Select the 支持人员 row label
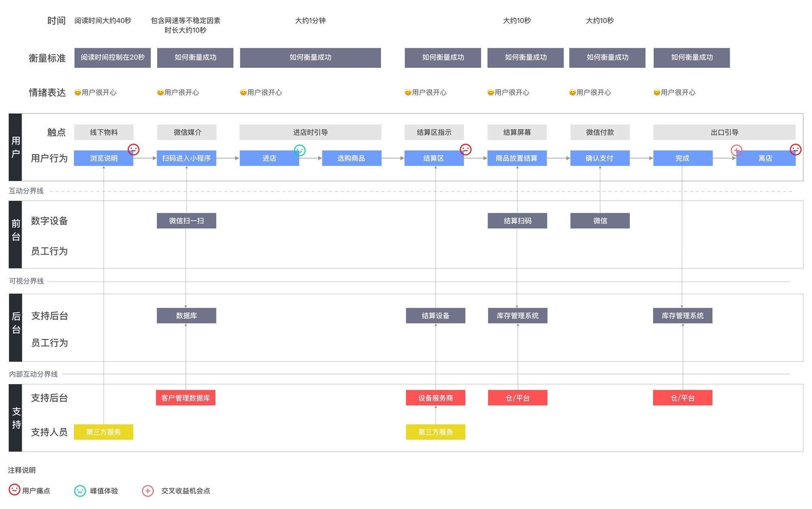The height and width of the screenshot is (509, 812). 49,432
